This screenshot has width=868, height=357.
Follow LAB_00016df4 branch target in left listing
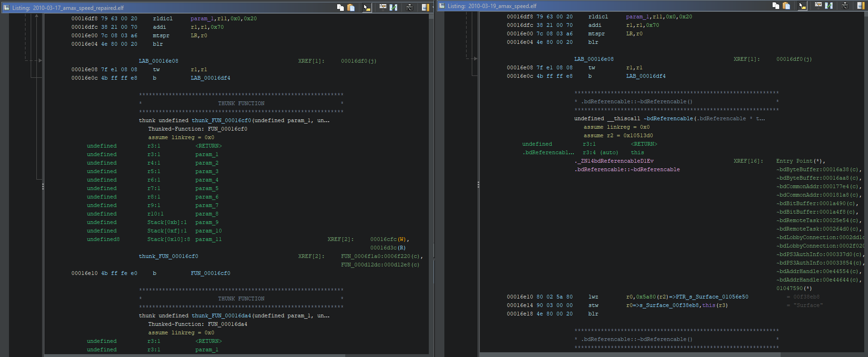[x=210, y=78]
